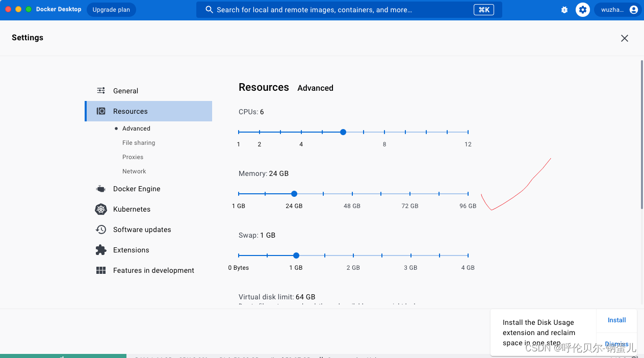
Task: Set Memory slider to the 96 GB tick
Action: coord(468,194)
